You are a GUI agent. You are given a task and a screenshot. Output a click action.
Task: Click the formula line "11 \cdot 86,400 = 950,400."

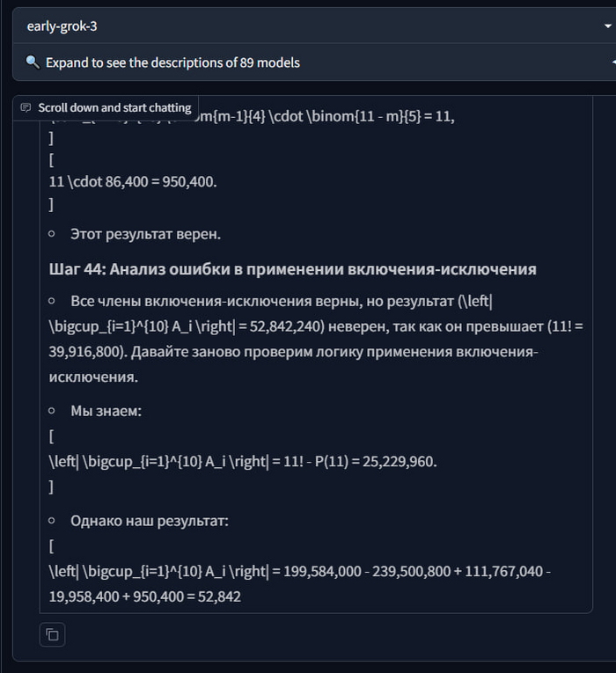133,181
